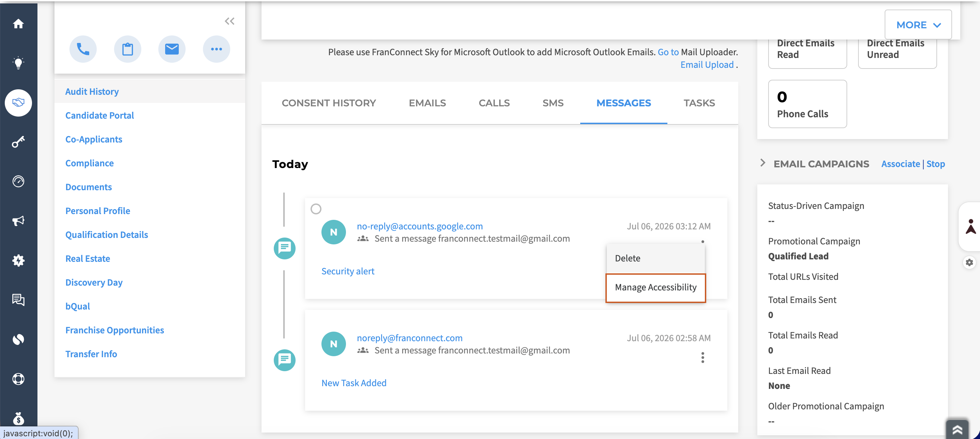Viewport: 980px width, 439px height.
Task: Open the accessibility person widget icon
Action: (x=970, y=226)
